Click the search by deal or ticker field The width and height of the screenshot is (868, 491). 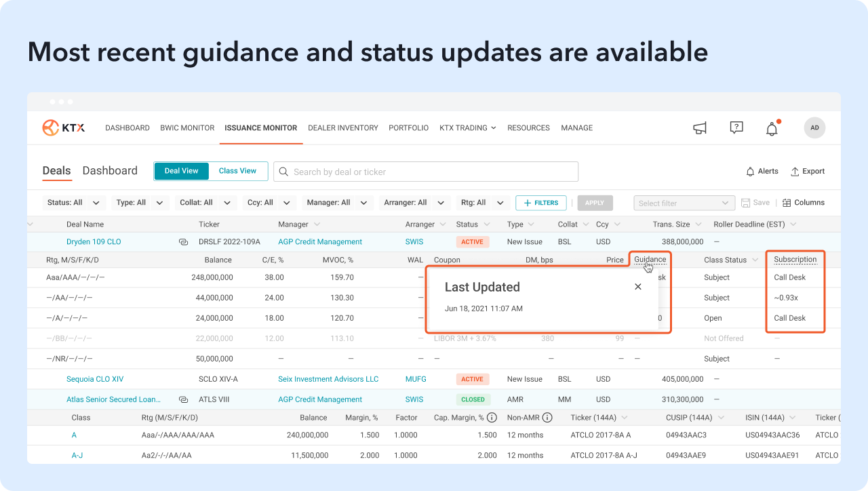(426, 172)
